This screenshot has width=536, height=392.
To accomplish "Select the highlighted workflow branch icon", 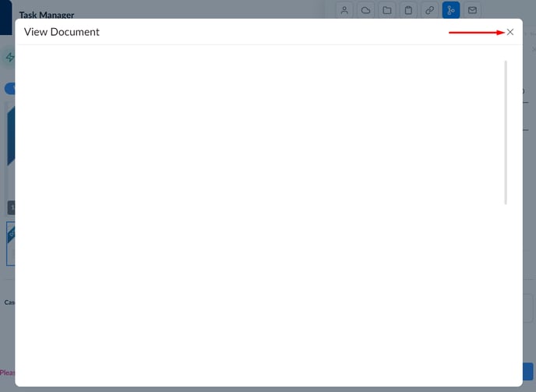I will coord(451,10).
